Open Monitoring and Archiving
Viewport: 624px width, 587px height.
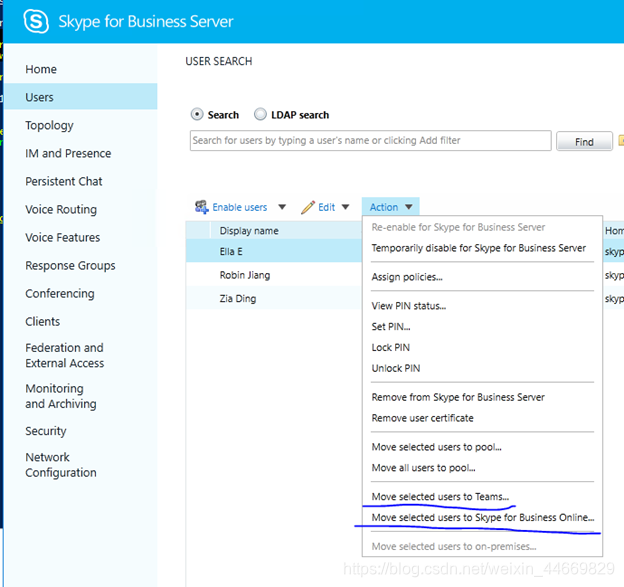(60, 396)
